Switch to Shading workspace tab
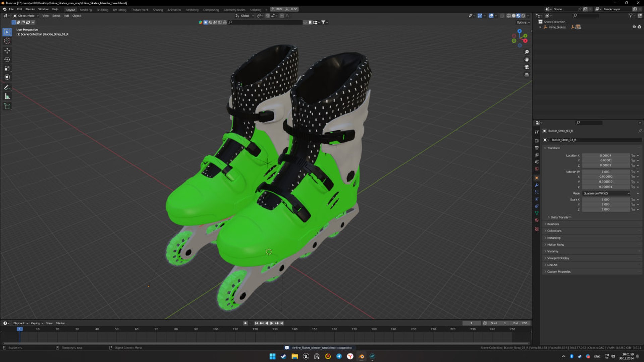The width and height of the screenshot is (644, 362). point(158,10)
